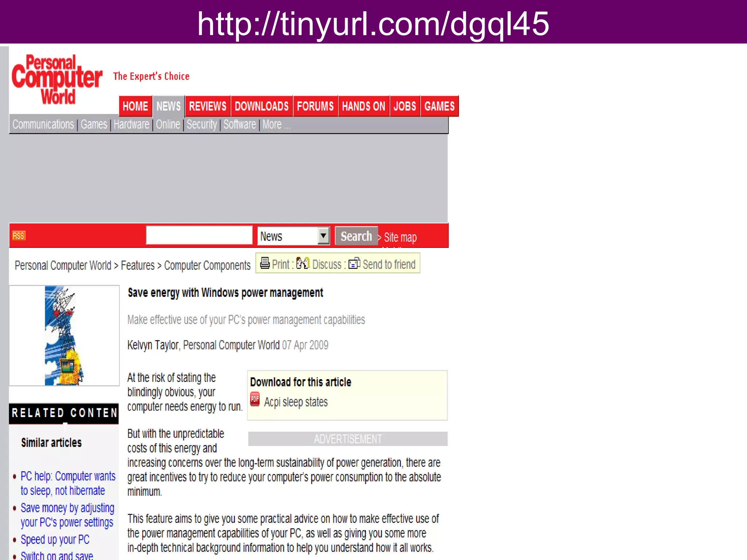This screenshot has width=747, height=560.
Task: Click the 'Similar articles' heading
Action: (51, 443)
